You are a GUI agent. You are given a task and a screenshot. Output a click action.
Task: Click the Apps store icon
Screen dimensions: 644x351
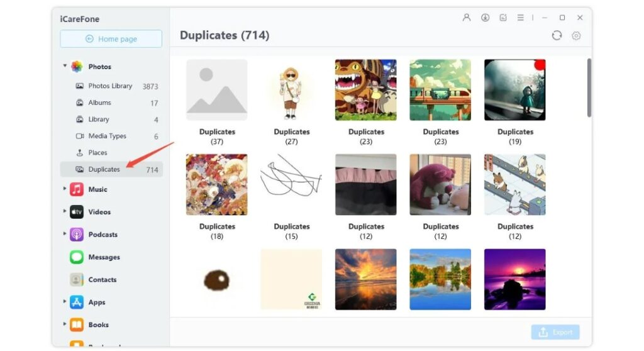click(77, 303)
